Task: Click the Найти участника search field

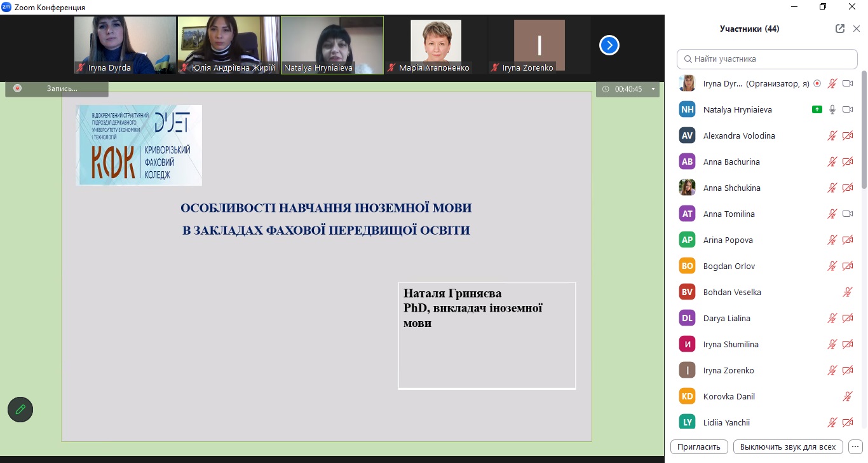Action: (767, 59)
